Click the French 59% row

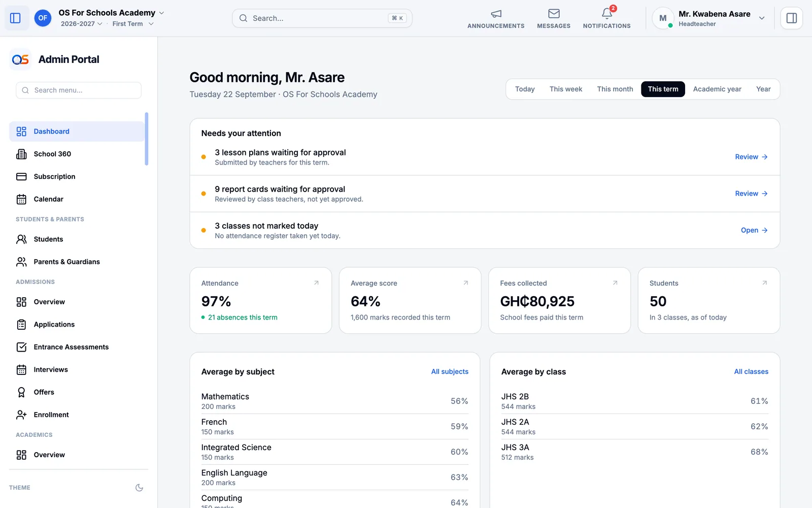click(x=334, y=427)
